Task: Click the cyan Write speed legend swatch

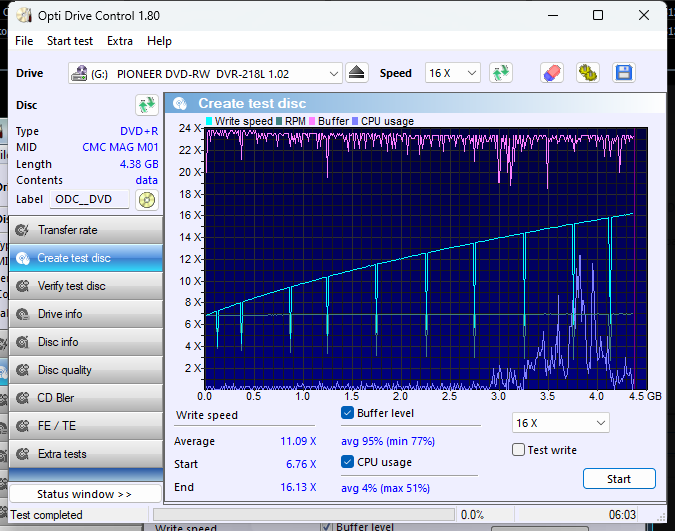Action: click(209, 121)
